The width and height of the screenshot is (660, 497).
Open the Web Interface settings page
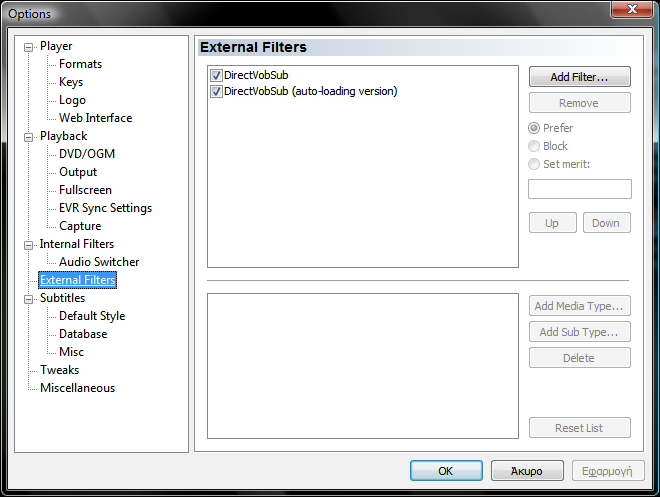(96, 118)
